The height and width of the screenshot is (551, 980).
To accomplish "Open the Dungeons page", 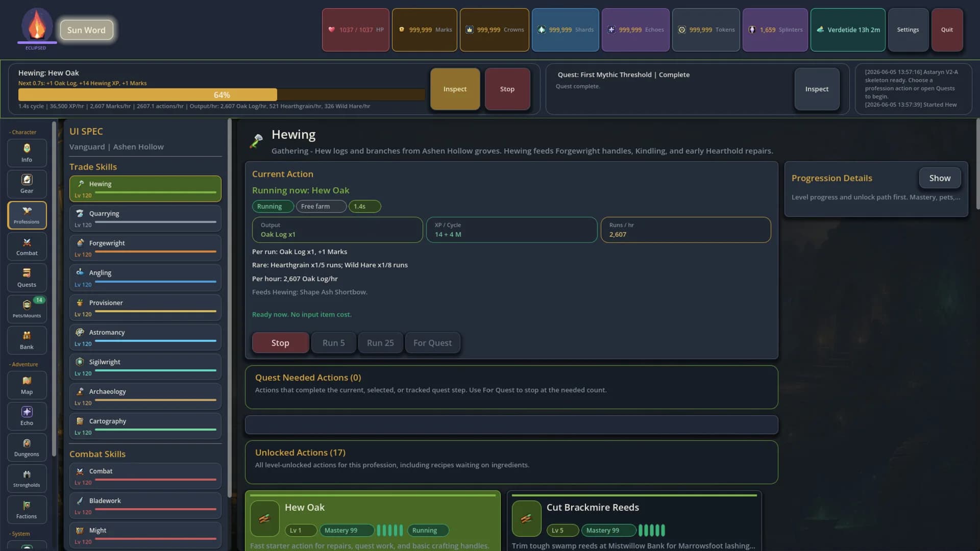I will 27,447.
